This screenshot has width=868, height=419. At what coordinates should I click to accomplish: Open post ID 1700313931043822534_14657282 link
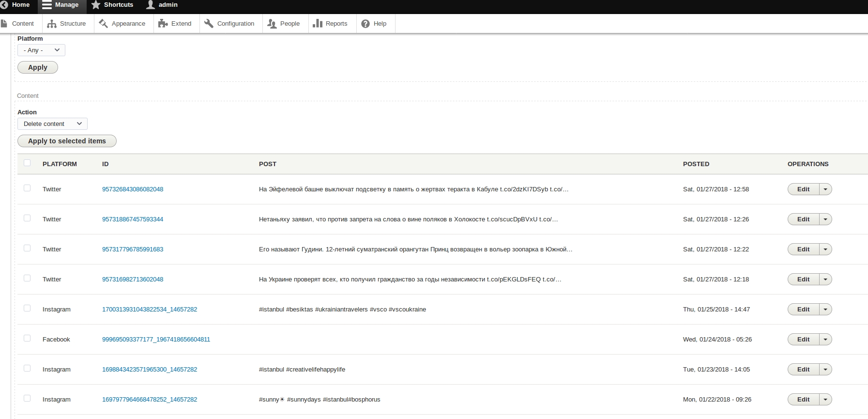coord(150,310)
